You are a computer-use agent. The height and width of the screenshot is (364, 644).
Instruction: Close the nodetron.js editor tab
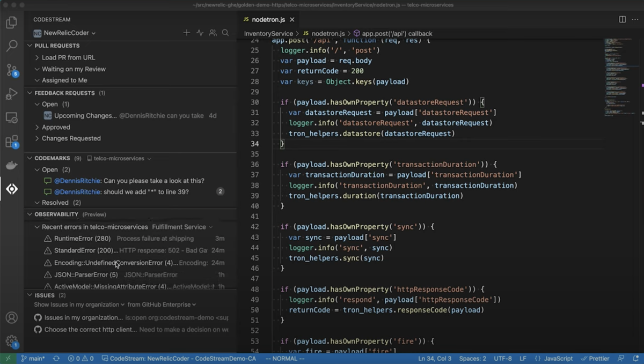pos(292,20)
